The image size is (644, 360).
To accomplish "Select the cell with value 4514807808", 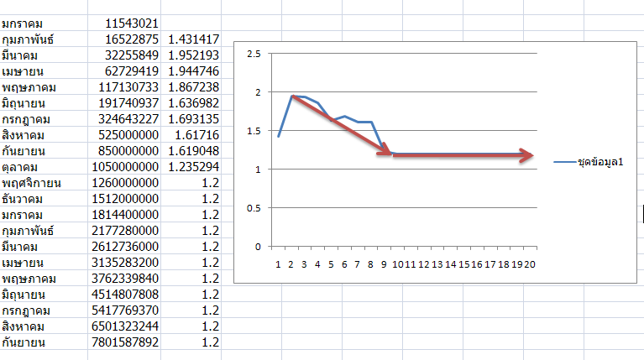I will pyautogui.click(x=124, y=295).
